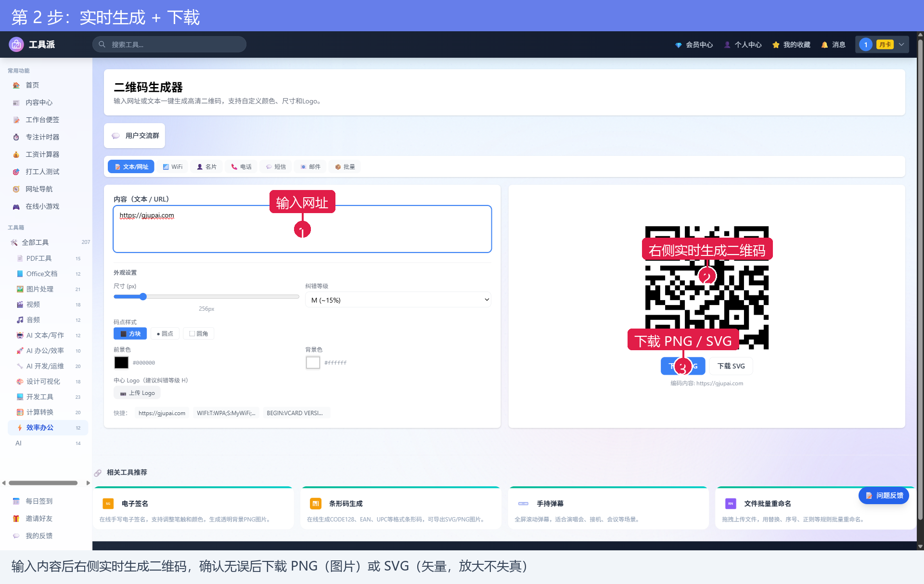The height and width of the screenshot is (584, 924).
Task: Click the 设计可视化 palette icon
Action: click(20, 381)
